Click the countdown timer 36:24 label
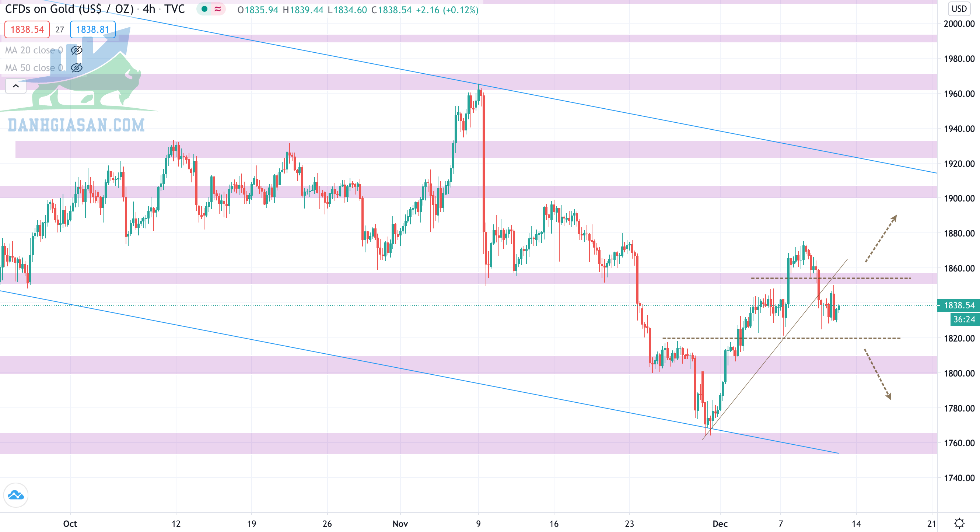The width and height of the screenshot is (980, 532). (965, 319)
